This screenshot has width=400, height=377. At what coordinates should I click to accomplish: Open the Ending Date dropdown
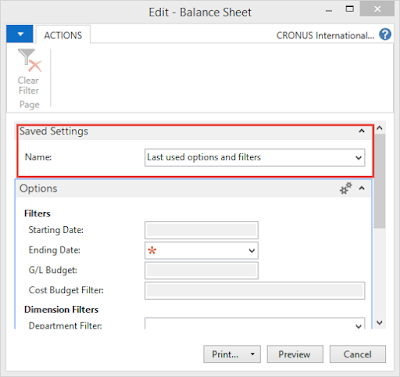pos(252,250)
